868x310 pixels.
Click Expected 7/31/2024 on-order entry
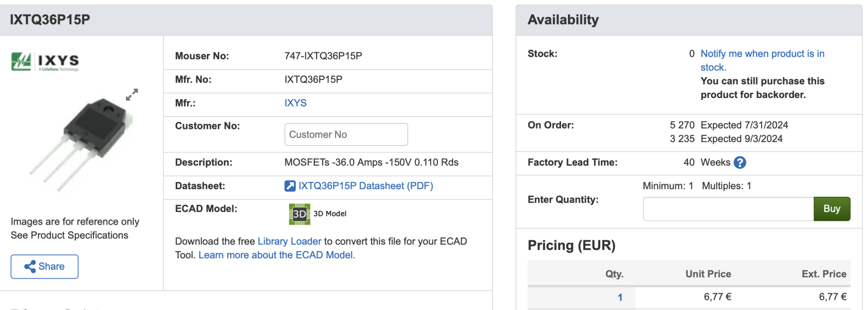tap(744, 125)
